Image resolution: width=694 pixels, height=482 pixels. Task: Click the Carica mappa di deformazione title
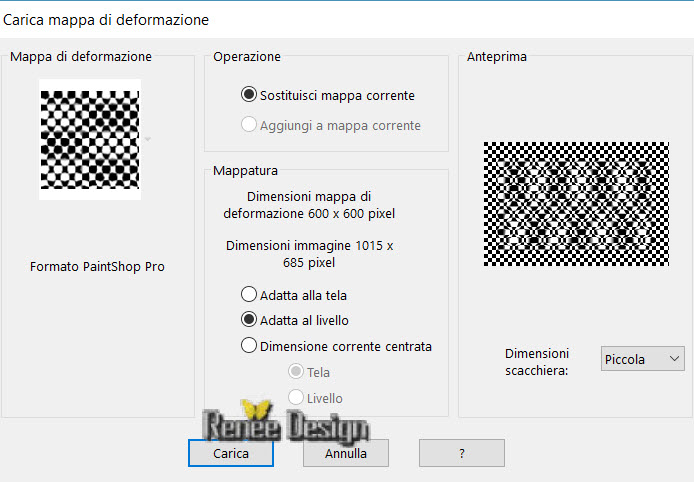(x=106, y=20)
